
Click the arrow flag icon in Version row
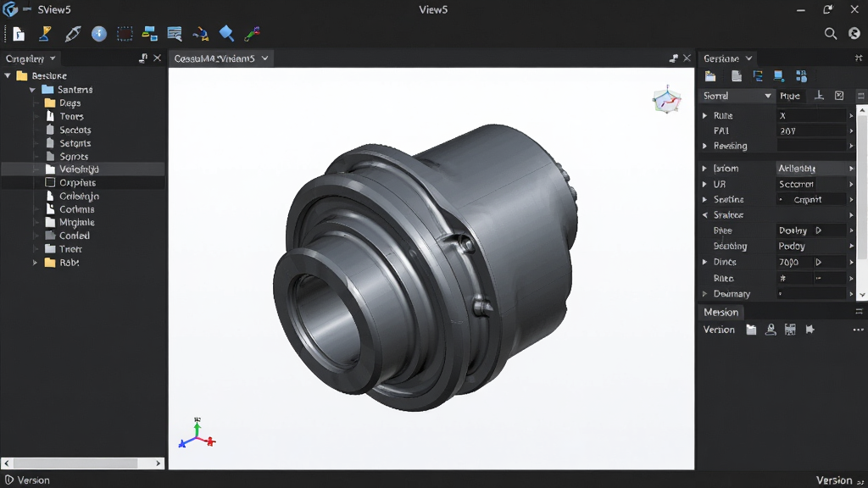[x=810, y=330]
